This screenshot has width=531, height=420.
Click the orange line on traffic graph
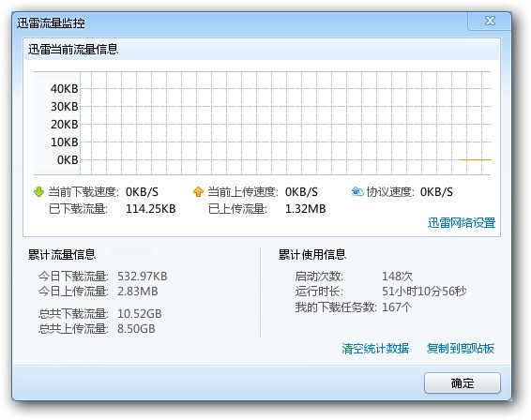475,159
